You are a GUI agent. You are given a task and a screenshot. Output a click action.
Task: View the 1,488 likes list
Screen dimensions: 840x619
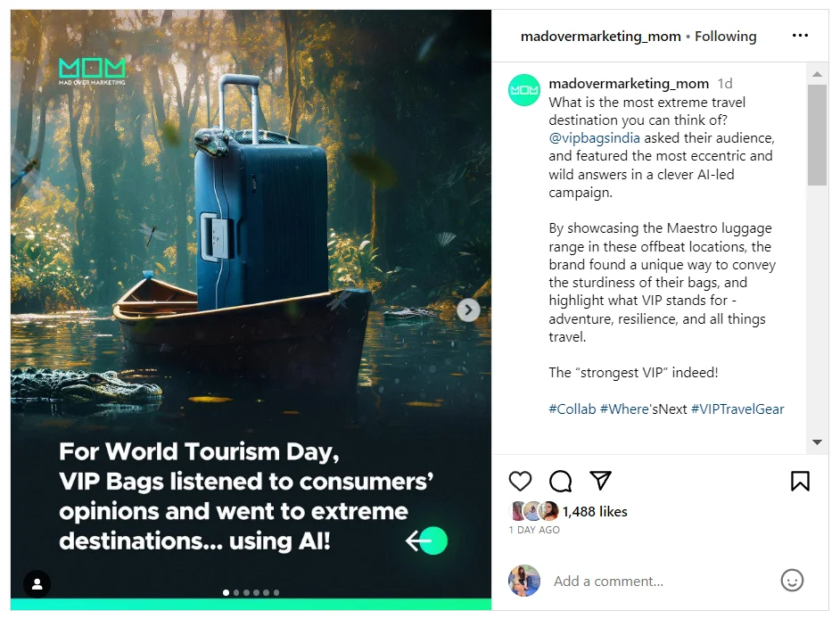(595, 512)
